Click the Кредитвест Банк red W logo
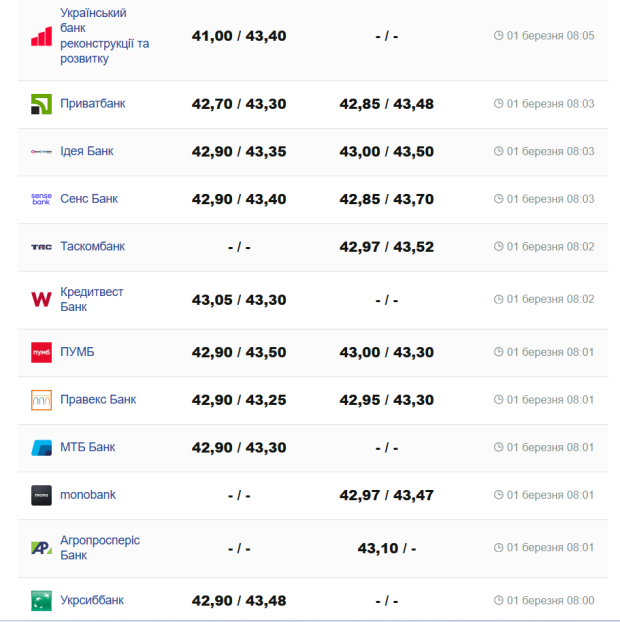This screenshot has height=622, width=620. (41, 299)
